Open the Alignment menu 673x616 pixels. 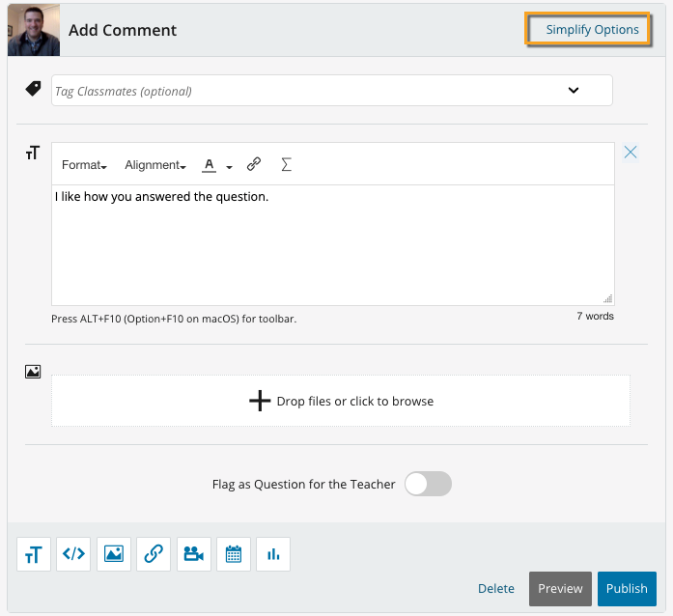coord(154,165)
